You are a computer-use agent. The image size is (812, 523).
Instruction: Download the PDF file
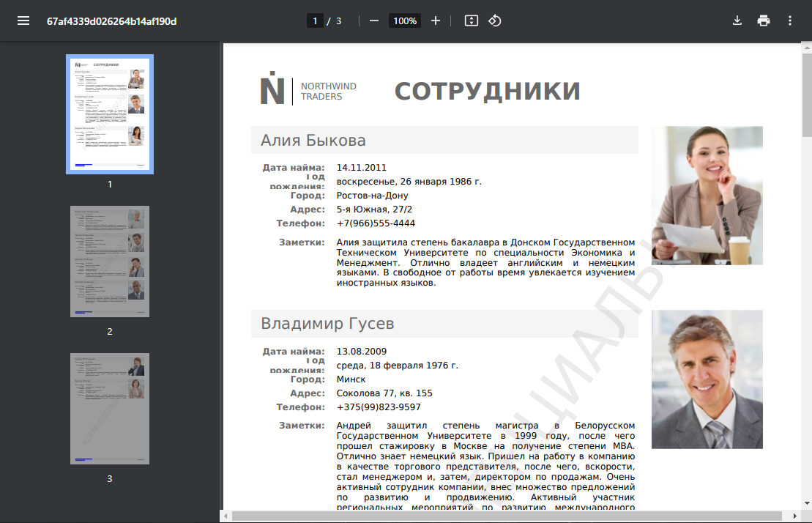click(737, 21)
